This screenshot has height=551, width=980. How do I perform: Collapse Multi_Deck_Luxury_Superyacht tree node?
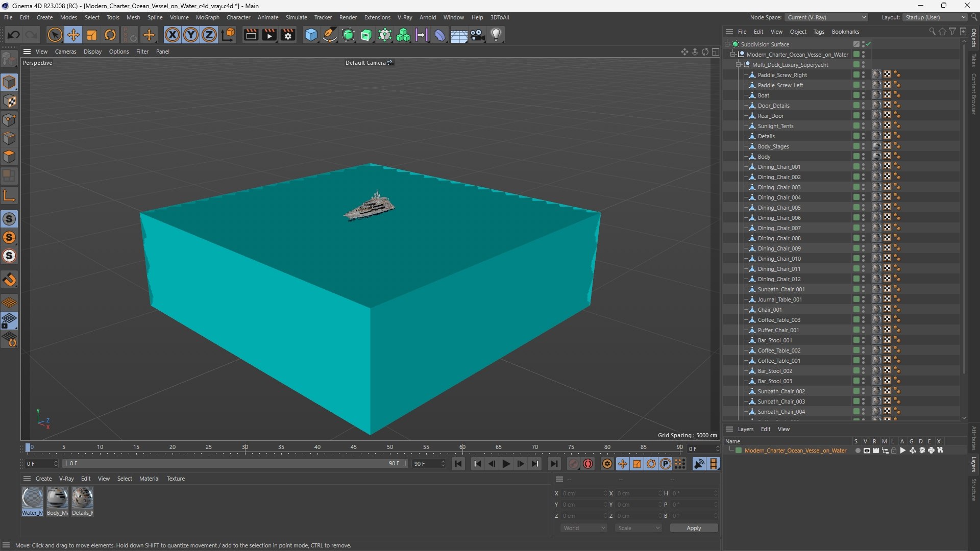pos(738,65)
